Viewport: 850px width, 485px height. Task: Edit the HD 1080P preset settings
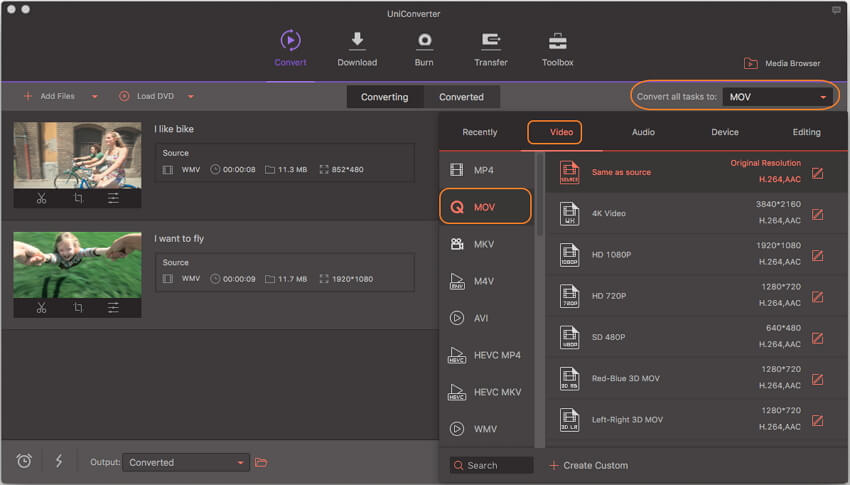[817, 256]
